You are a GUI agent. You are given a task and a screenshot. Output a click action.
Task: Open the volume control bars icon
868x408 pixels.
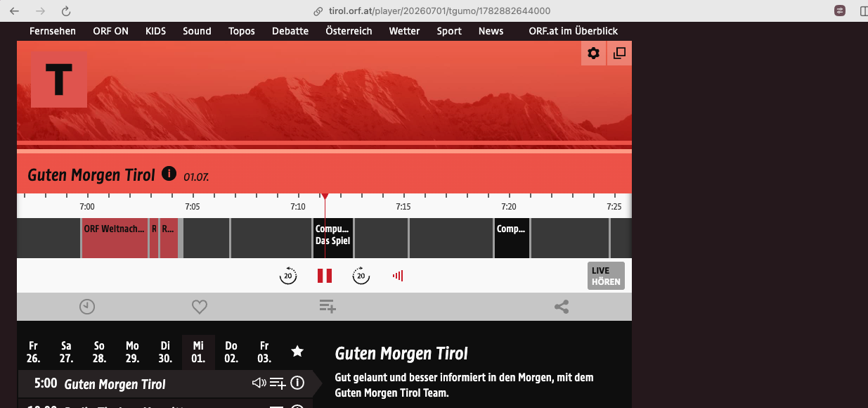pyautogui.click(x=398, y=276)
